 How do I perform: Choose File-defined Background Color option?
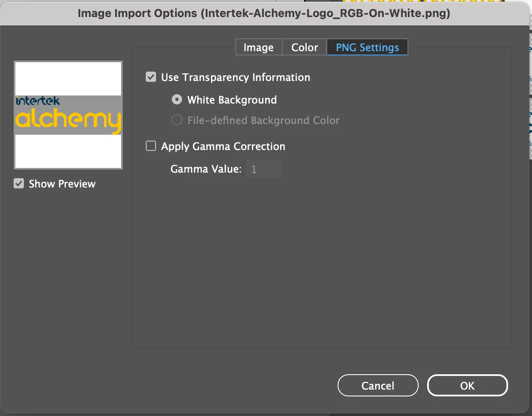(x=176, y=120)
